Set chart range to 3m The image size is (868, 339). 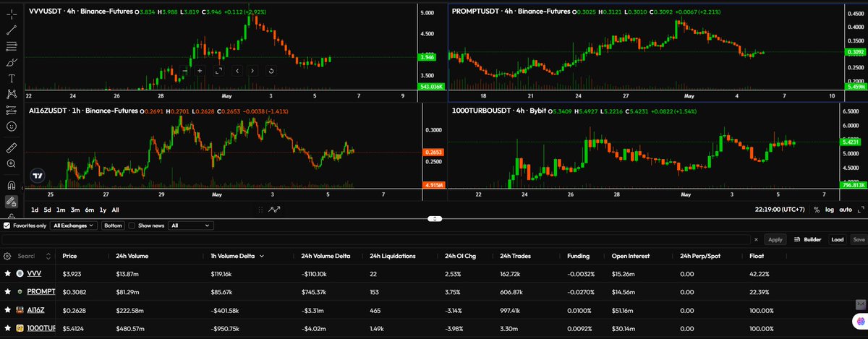point(75,210)
